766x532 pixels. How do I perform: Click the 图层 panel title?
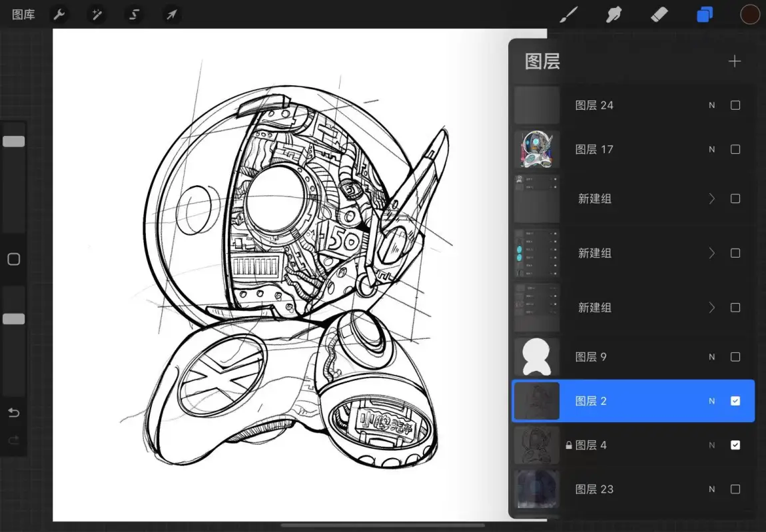coord(542,61)
